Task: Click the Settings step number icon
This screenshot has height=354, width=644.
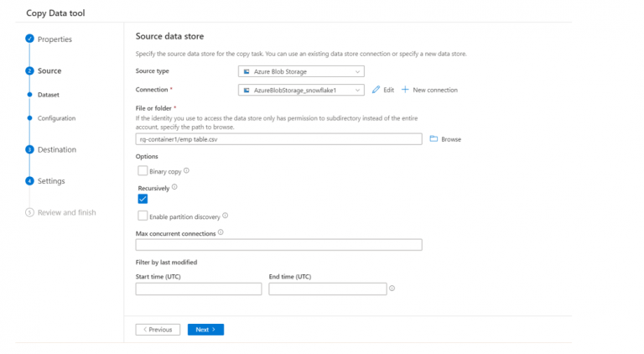Action: click(29, 181)
